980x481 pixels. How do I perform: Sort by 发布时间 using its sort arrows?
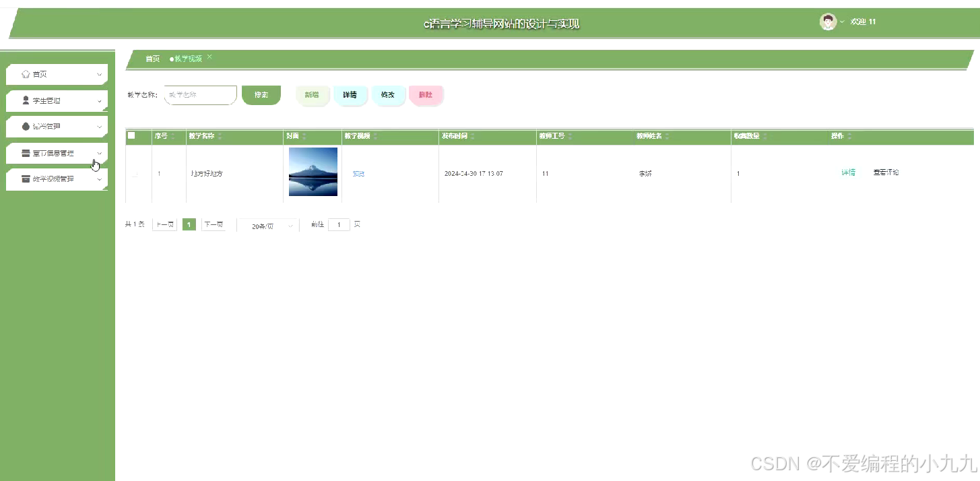click(x=473, y=137)
